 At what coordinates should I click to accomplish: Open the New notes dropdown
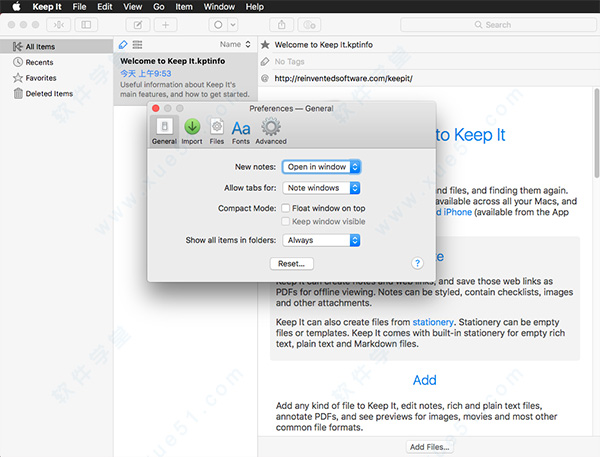click(x=321, y=167)
